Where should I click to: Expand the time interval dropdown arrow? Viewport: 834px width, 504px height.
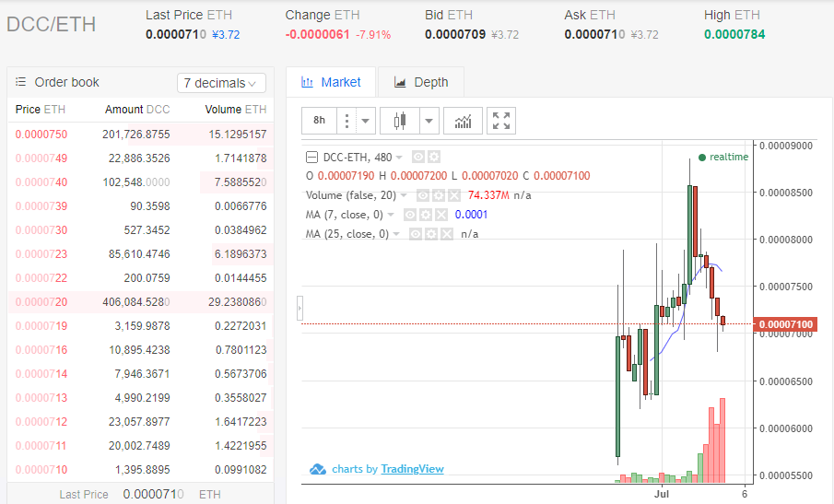point(366,121)
